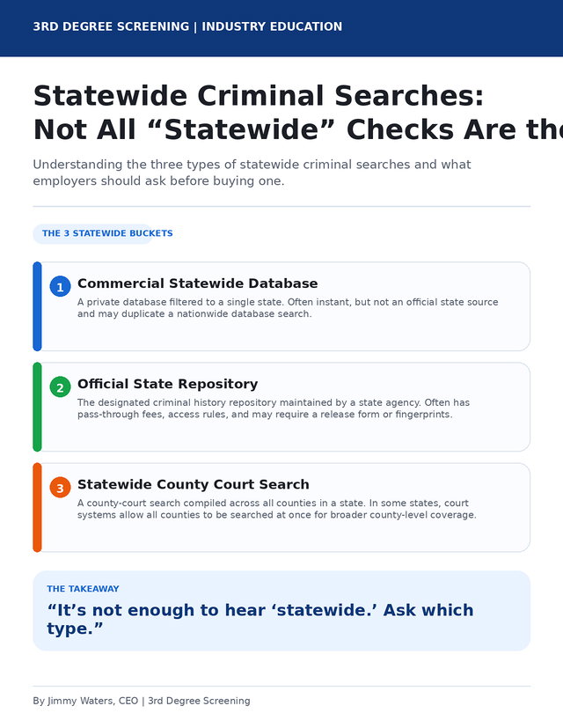Click 'THE 3 STATEWIDE BUCKETS' pill label
Viewport: 563px width, 728px height.
(x=107, y=233)
